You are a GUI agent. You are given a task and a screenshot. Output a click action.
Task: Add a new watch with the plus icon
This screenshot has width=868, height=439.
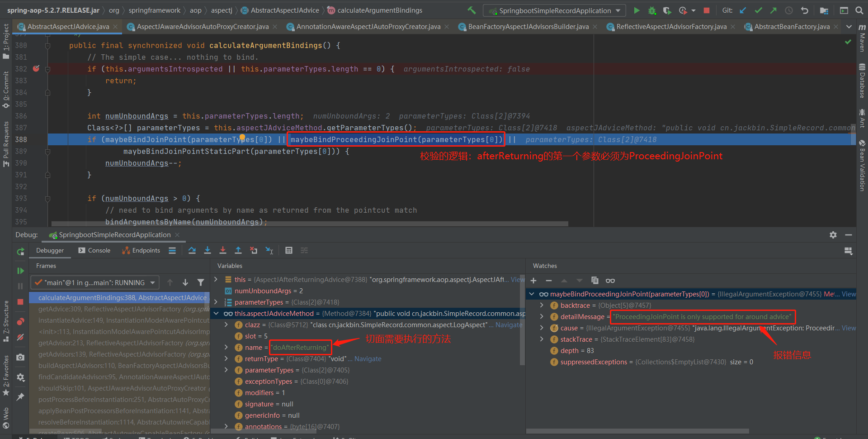click(533, 281)
